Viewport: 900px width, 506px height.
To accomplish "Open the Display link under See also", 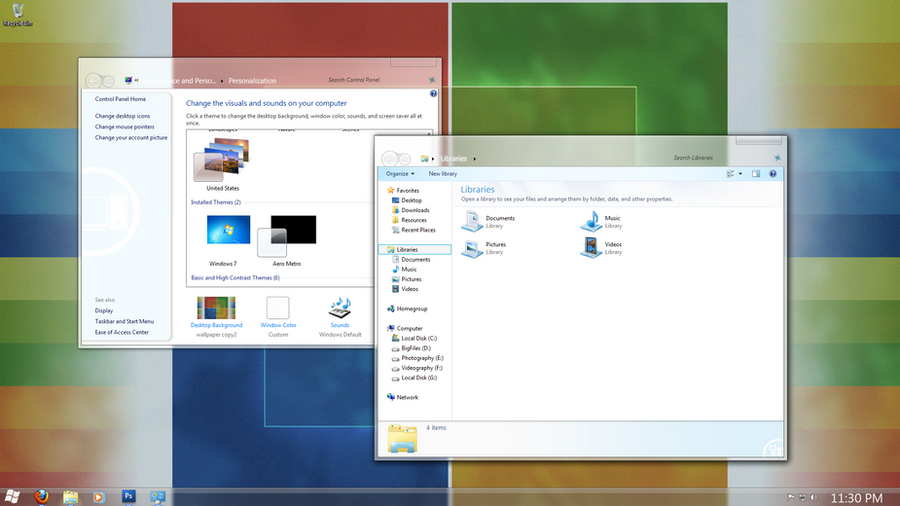I will [x=104, y=311].
